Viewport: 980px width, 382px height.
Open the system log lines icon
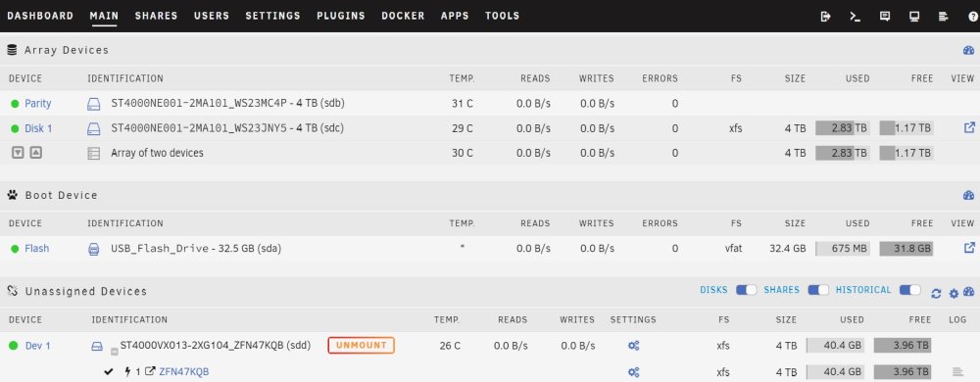(944, 17)
